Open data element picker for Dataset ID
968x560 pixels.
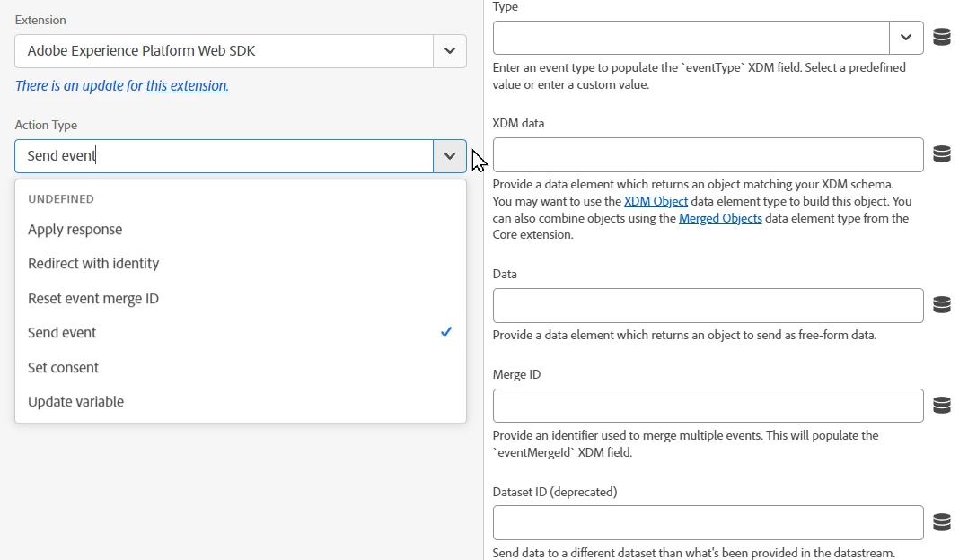941,522
